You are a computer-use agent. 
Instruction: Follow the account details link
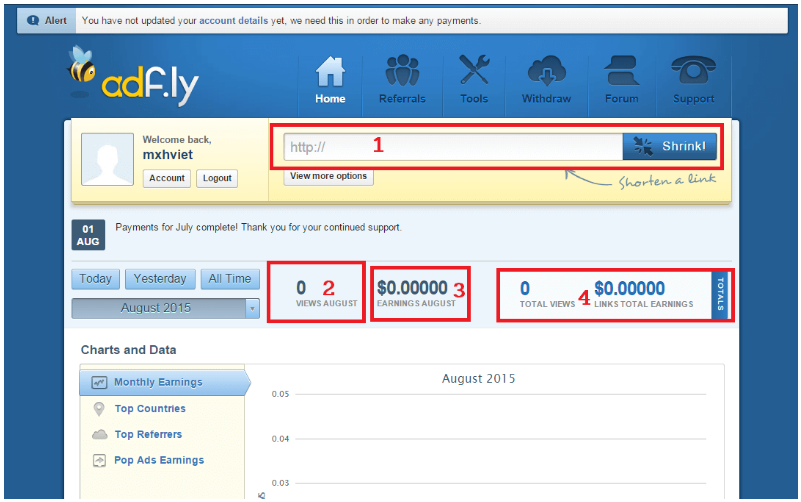click(233, 20)
